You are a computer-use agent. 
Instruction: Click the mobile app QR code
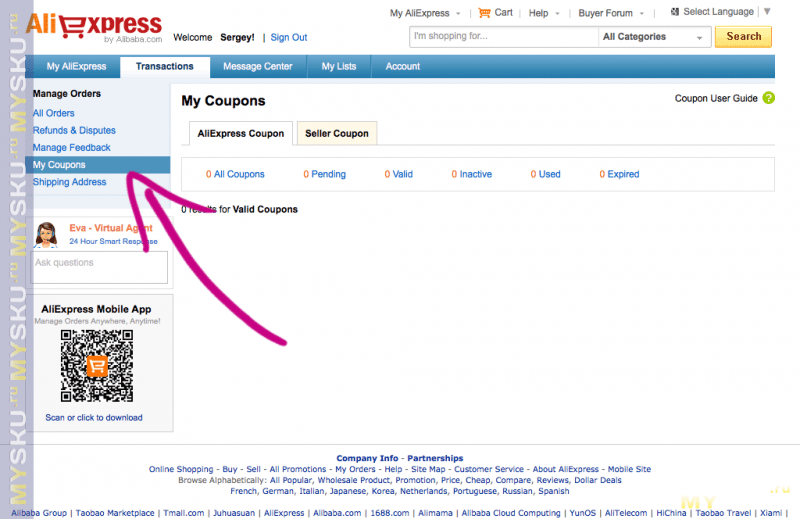[x=96, y=365]
